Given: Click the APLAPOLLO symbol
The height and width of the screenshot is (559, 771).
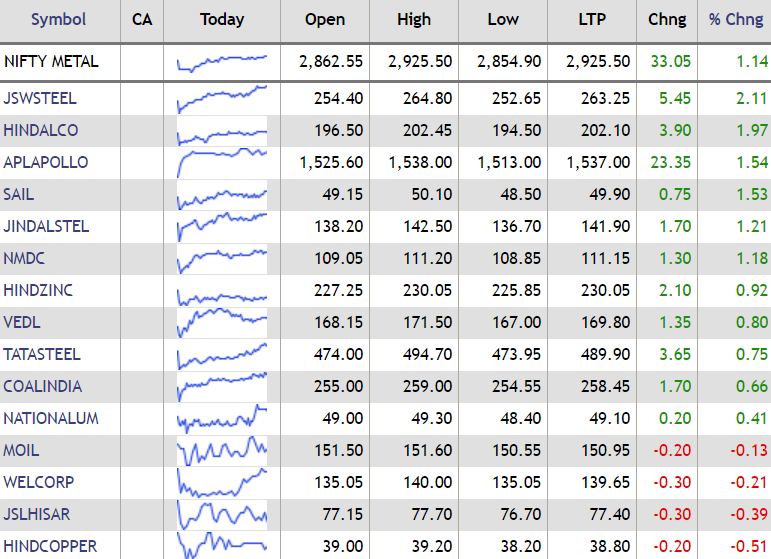Looking at the screenshot, I should 46,162.
